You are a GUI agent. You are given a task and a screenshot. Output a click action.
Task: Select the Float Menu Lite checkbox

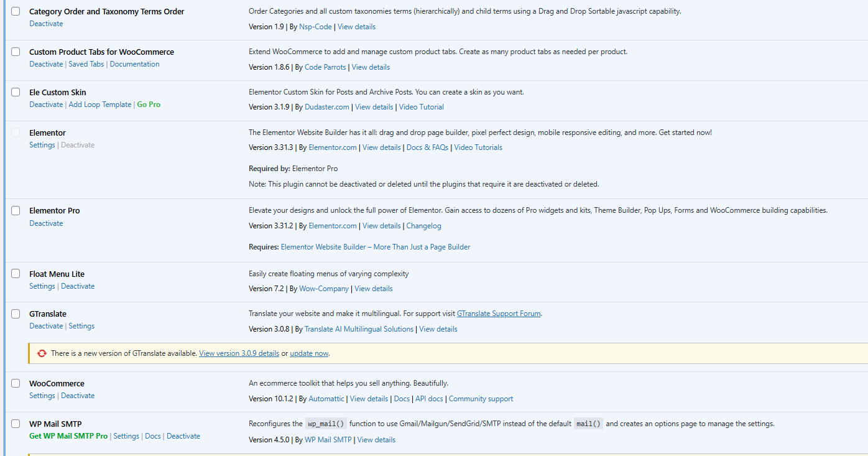click(16, 274)
